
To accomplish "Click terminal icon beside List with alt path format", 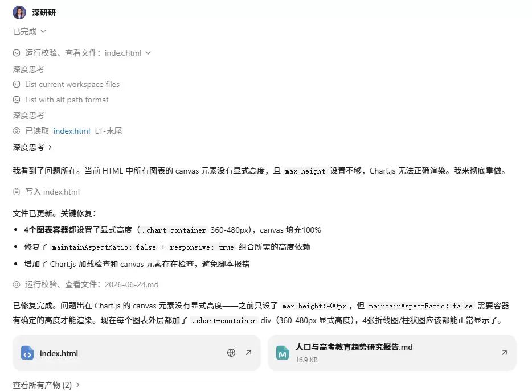I will (17, 100).
